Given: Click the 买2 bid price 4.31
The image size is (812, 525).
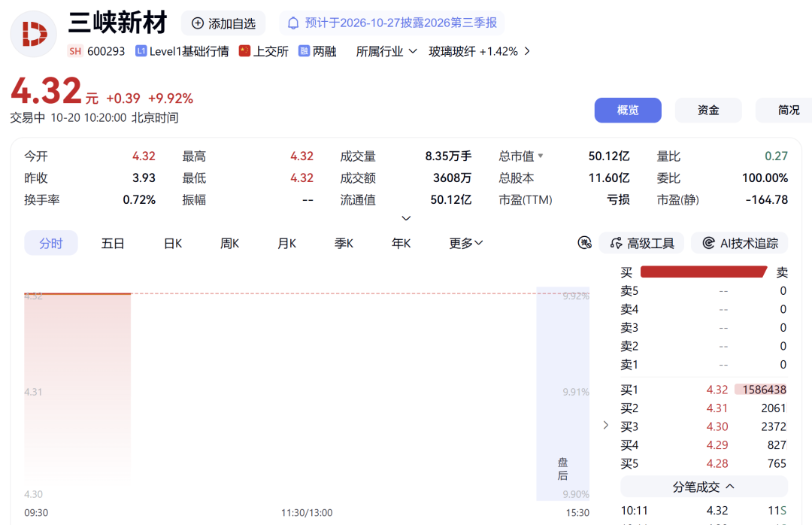Looking at the screenshot, I should click(x=717, y=408).
